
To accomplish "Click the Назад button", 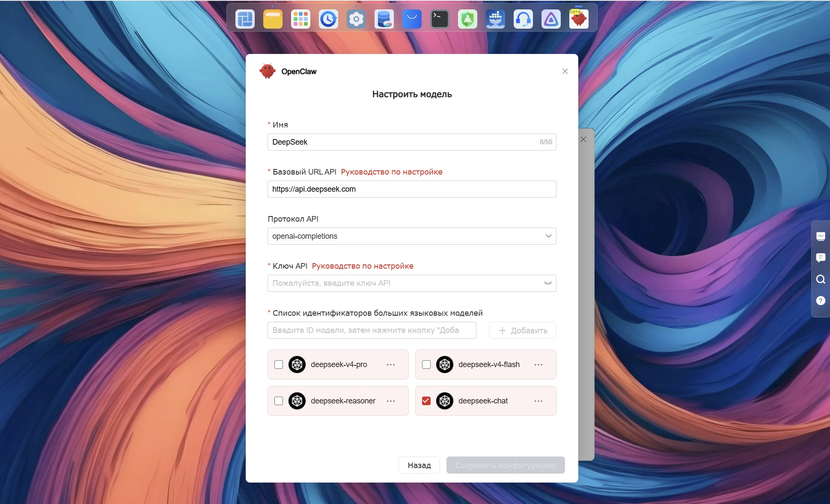I will tap(419, 465).
